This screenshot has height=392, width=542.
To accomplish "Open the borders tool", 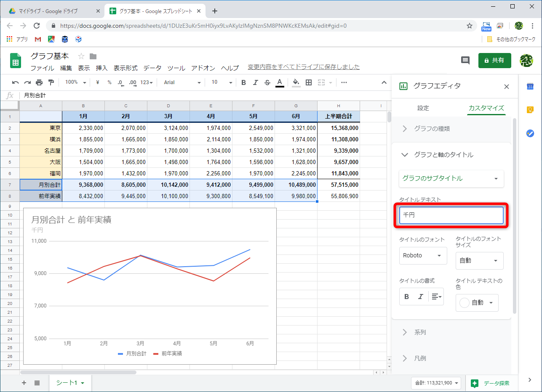I will point(309,82).
